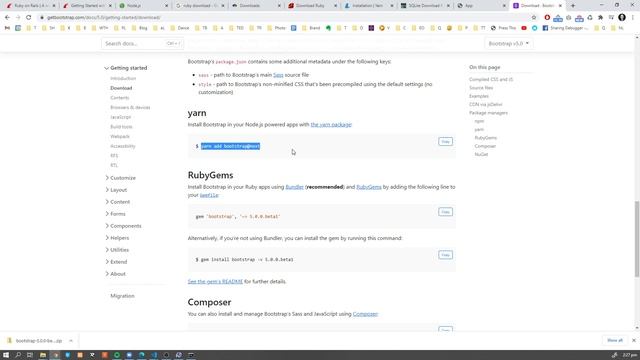This screenshot has width=640, height=360.
Task: Open Windows taskbar search
Action: [18, 355]
